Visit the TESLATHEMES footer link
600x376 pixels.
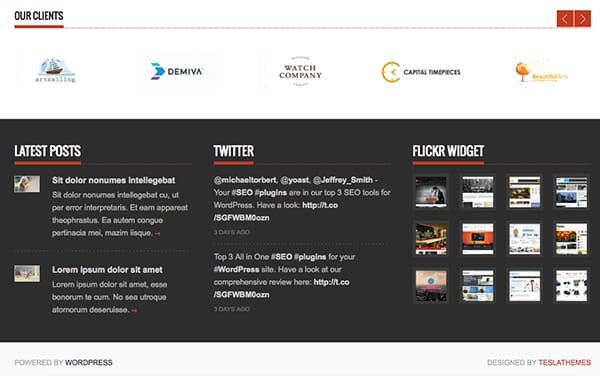coord(565,363)
